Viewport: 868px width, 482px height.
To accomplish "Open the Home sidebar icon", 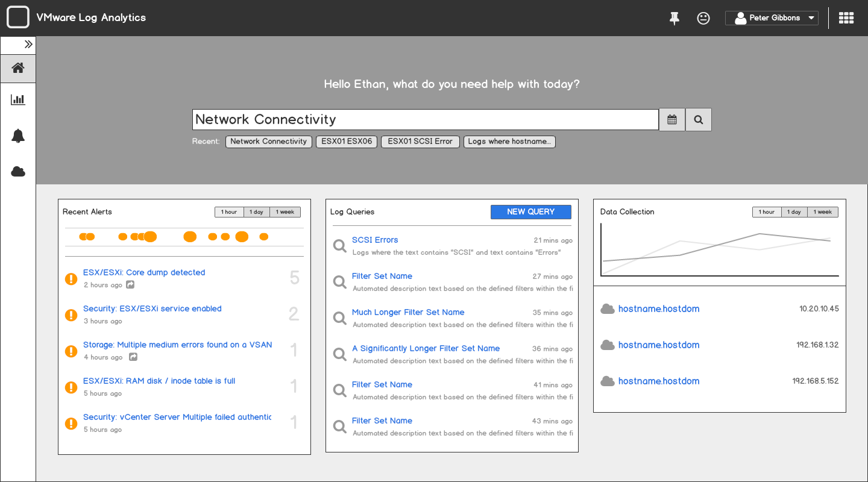I will pyautogui.click(x=18, y=68).
